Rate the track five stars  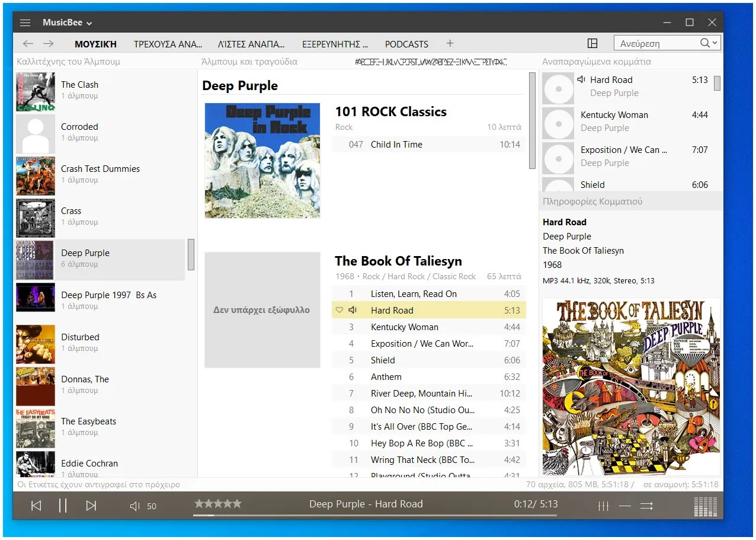pos(236,504)
